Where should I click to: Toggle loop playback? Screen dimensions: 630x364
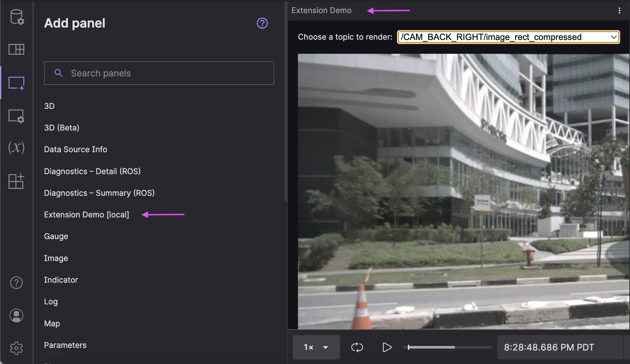pyautogui.click(x=357, y=347)
